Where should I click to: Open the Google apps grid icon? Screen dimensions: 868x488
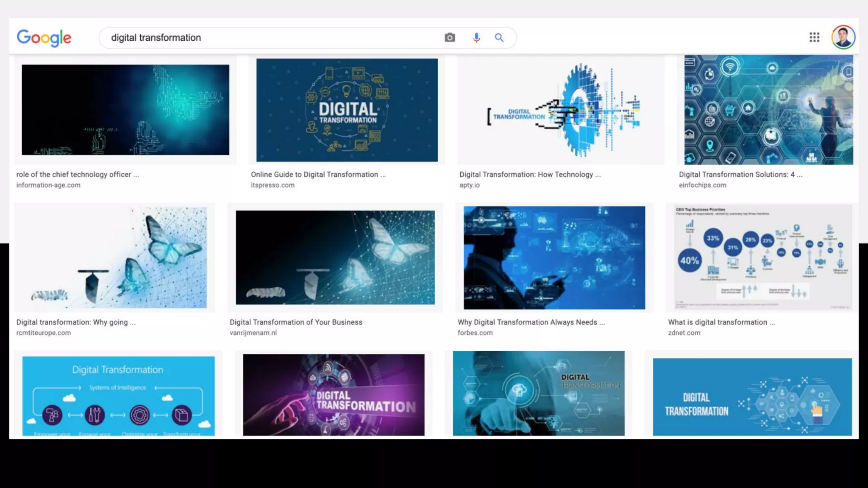pyautogui.click(x=814, y=37)
